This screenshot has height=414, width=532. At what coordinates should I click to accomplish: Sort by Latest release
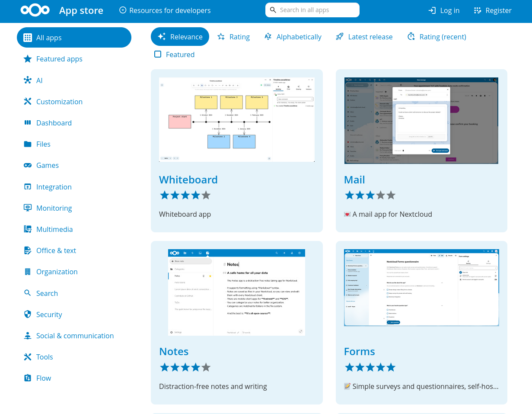point(364,37)
